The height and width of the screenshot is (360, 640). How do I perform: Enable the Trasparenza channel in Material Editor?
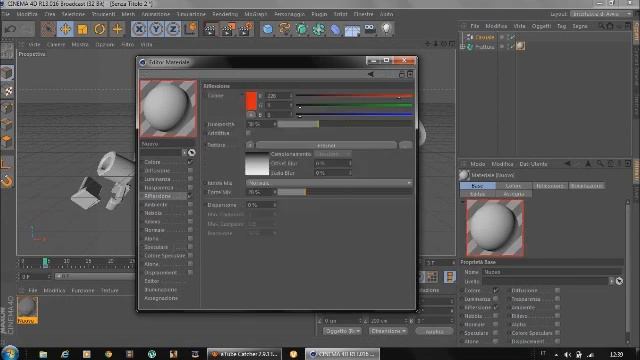point(190,188)
